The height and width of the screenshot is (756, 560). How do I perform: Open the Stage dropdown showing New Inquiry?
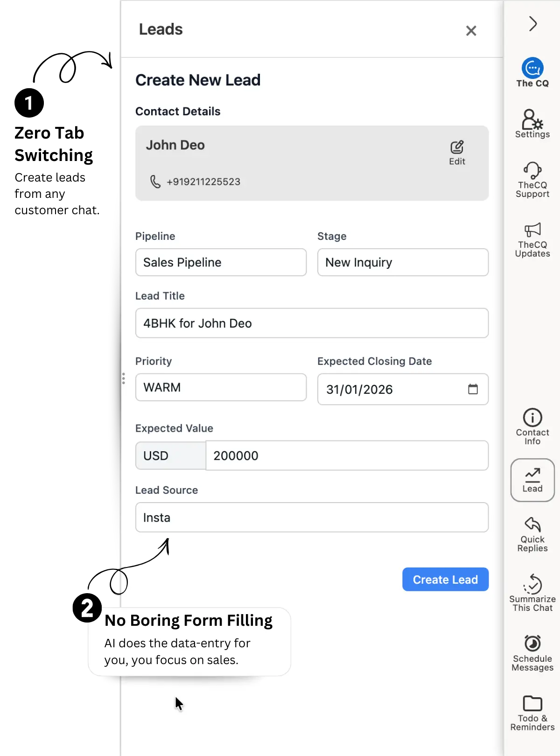click(402, 262)
